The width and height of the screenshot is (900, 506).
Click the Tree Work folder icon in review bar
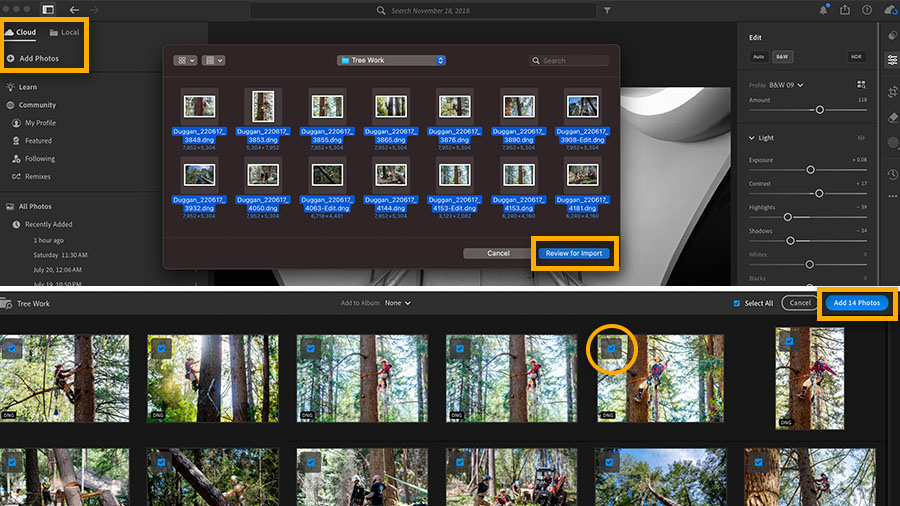(6, 303)
